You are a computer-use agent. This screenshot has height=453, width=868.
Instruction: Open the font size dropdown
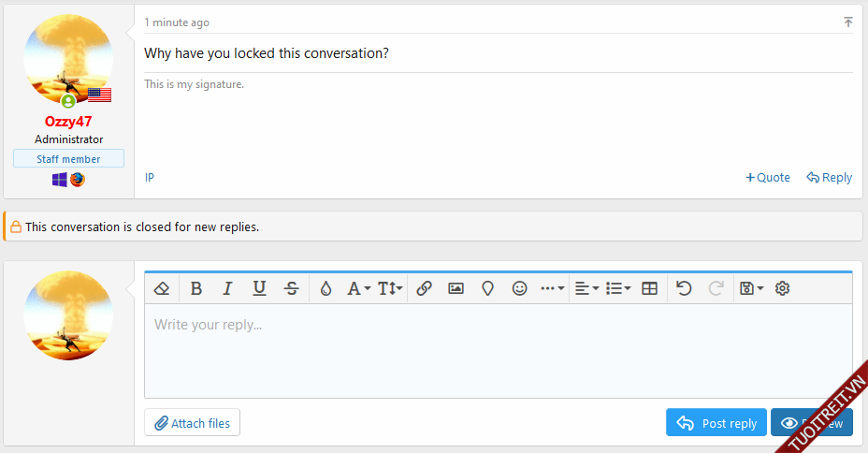tap(390, 288)
